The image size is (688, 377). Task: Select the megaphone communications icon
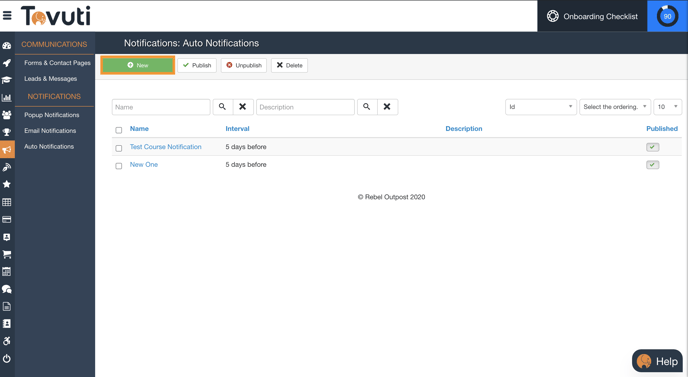7,149
